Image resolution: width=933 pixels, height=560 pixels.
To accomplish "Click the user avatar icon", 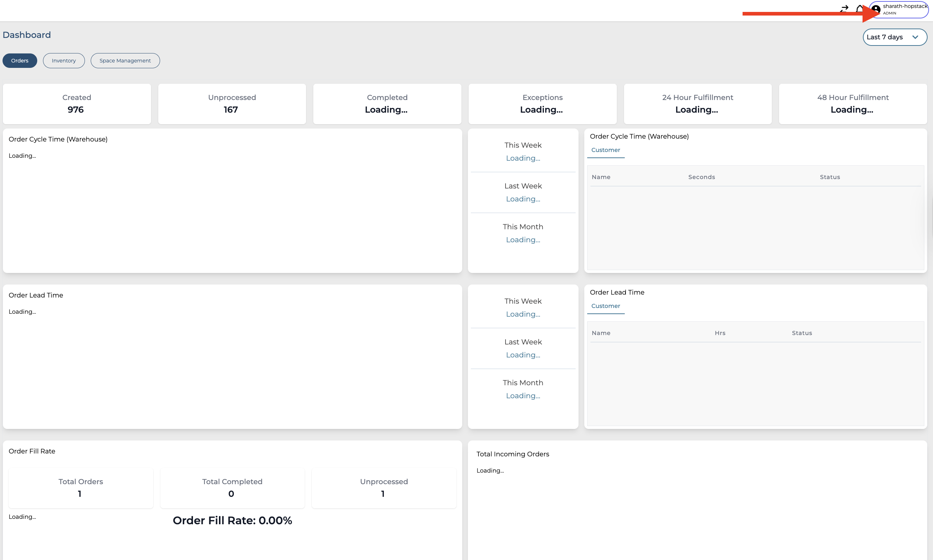I will [876, 9].
